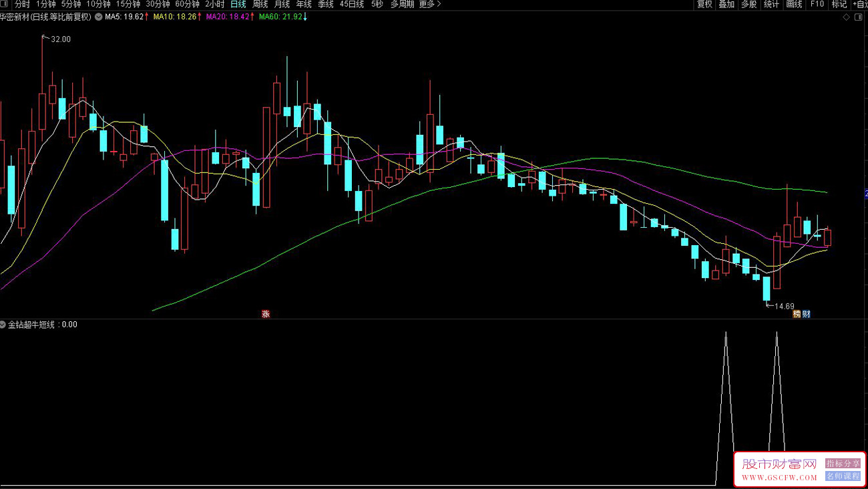Click the 叠加 overlay button

click(726, 4)
